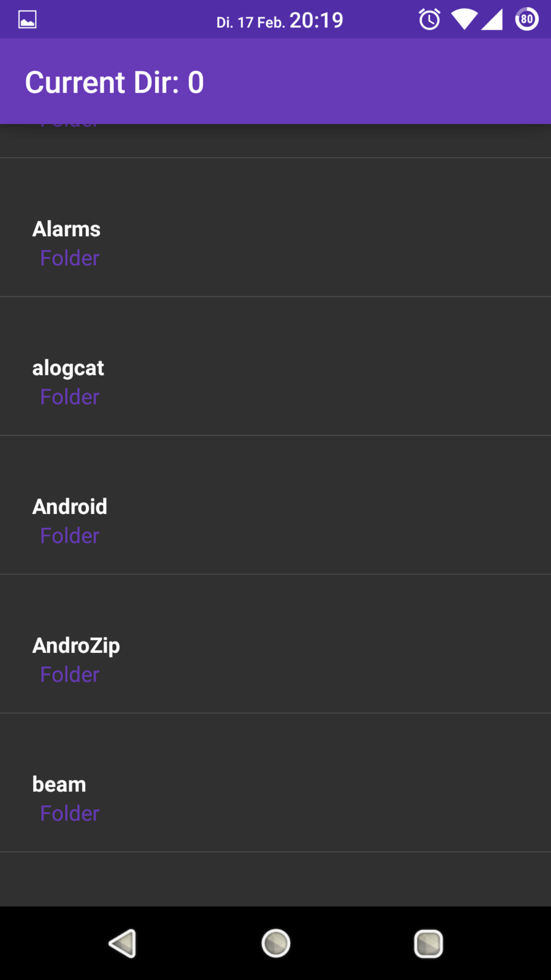Tap the Wi-Fi signal status icon
Screen dimensions: 551x980
pos(464,20)
